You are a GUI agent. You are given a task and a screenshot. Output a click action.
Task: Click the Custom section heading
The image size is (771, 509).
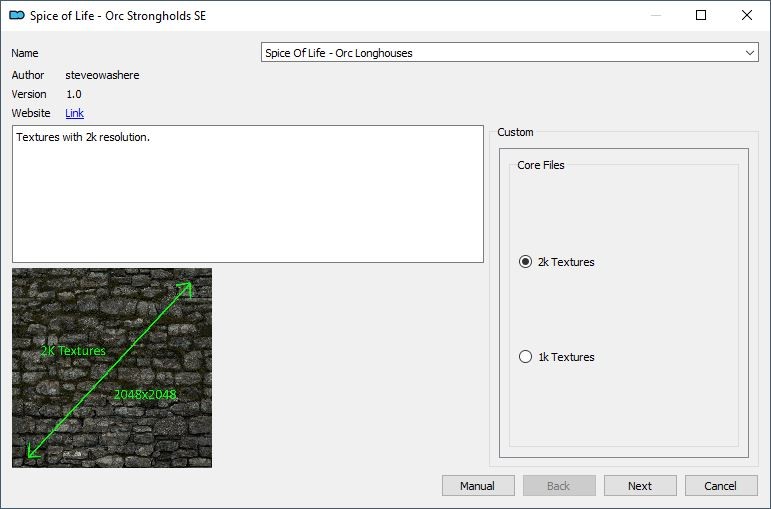point(515,132)
